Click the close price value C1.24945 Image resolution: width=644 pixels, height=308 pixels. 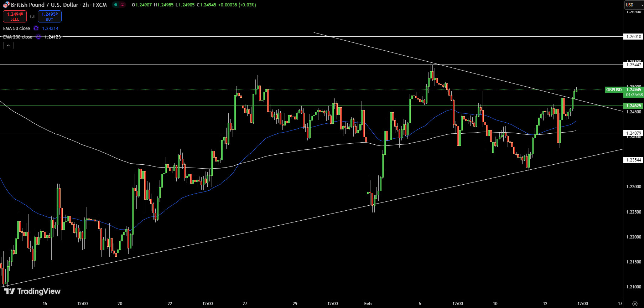tap(206, 5)
